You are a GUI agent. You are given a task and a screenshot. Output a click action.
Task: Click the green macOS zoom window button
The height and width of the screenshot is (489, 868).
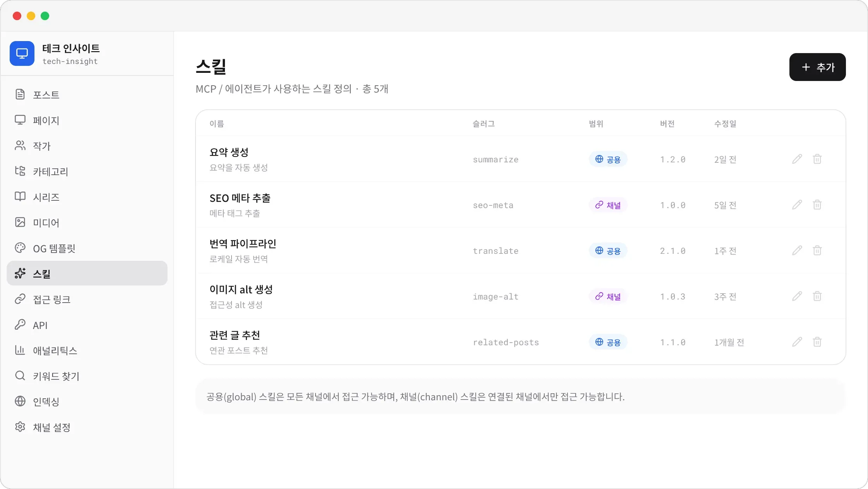tap(45, 16)
